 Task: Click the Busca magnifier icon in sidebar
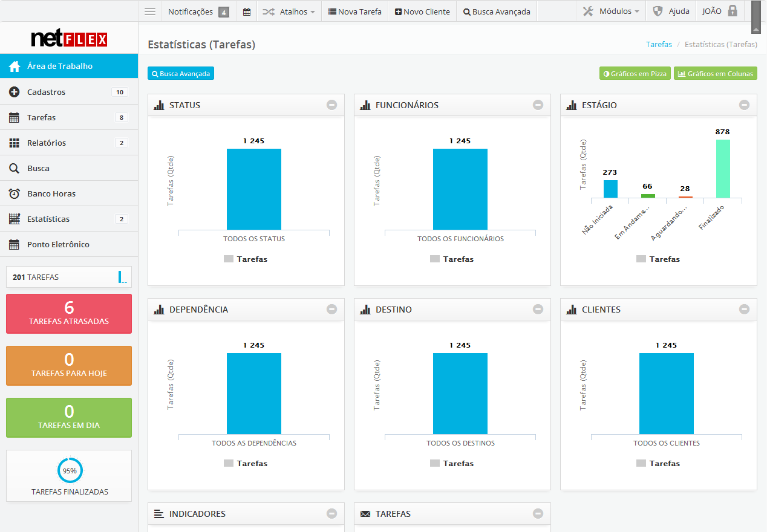point(15,169)
